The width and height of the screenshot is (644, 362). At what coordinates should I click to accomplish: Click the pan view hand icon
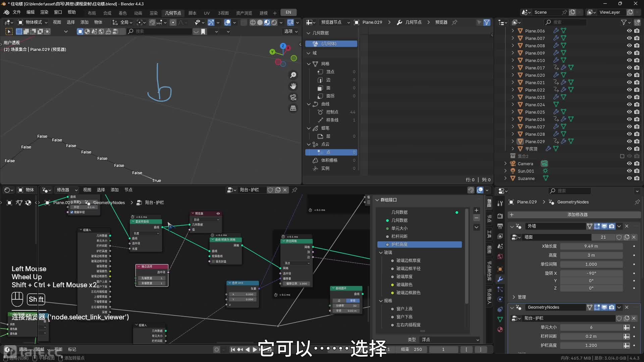293,86
